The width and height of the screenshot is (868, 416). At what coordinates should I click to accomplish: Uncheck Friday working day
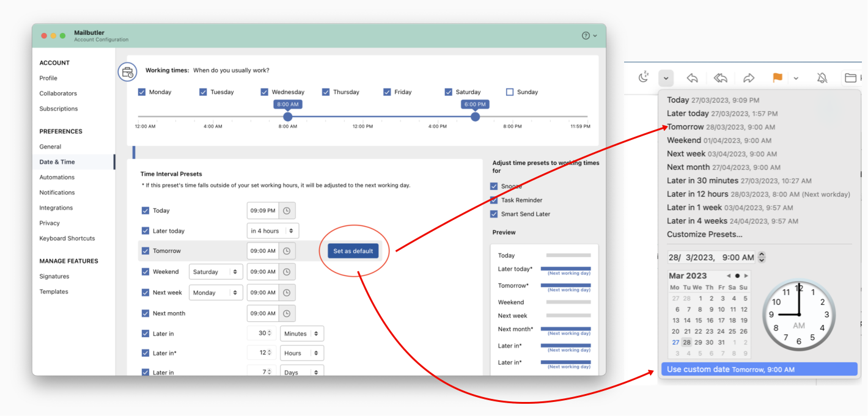point(387,92)
